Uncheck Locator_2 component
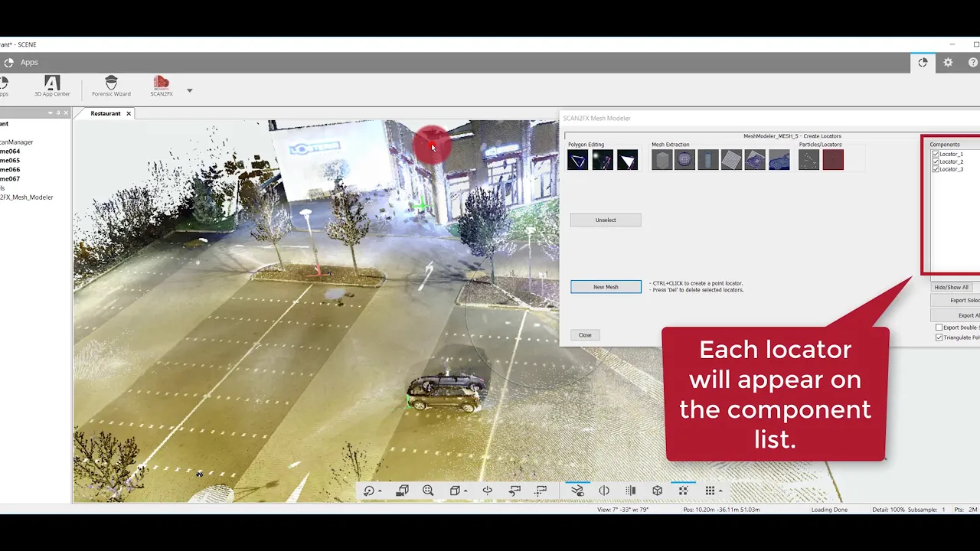This screenshot has height=551, width=980. [936, 161]
